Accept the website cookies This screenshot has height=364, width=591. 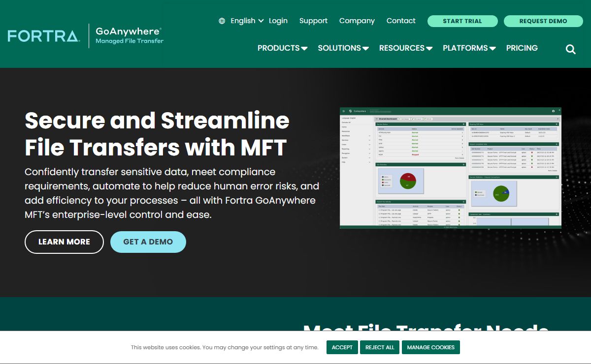342,347
